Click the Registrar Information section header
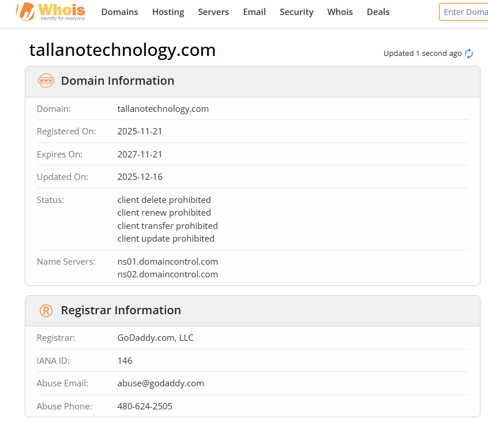488x448 pixels. point(121,310)
